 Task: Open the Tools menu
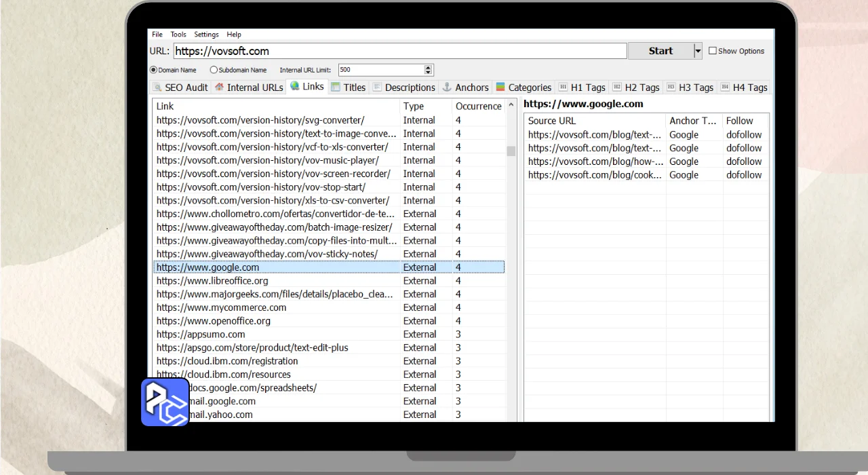point(178,35)
